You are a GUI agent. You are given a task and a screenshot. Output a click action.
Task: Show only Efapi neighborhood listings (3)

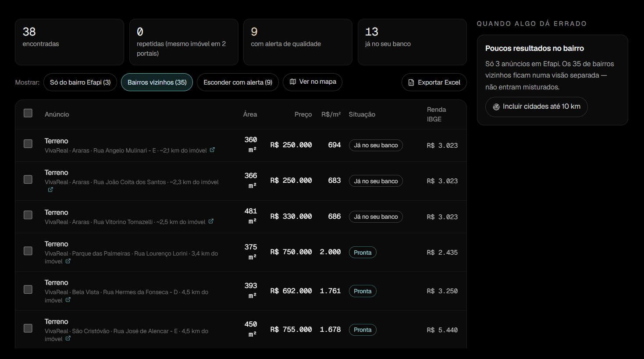(x=80, y=82)
